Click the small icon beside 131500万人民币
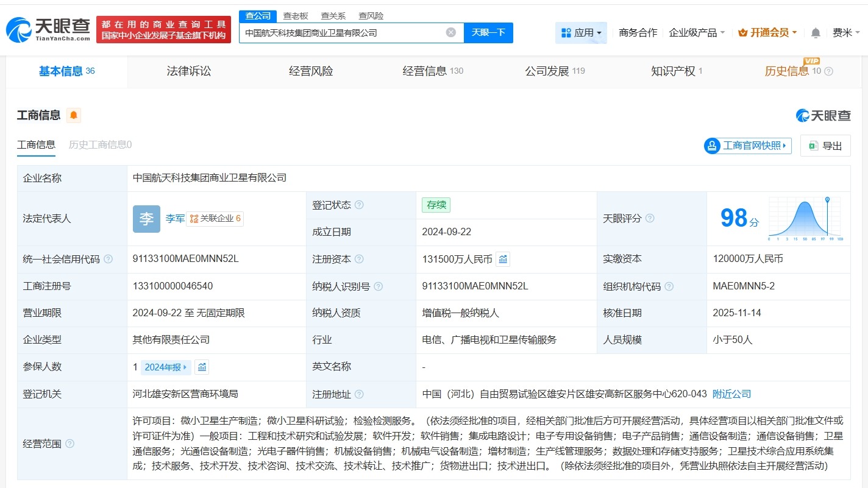868x488 pixels. (502, 259)
